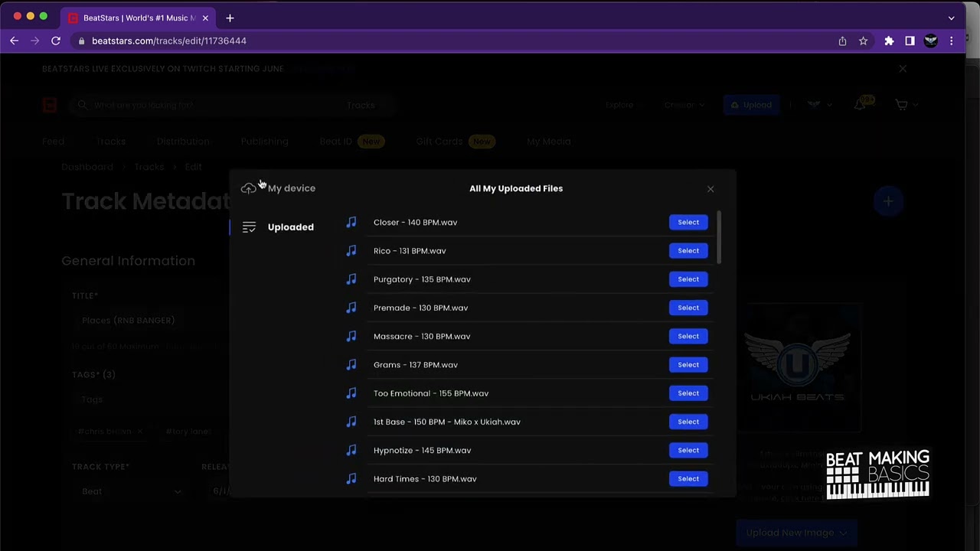The width and height of the screenshot is (980, 551).
Task: Open the Chrome three-dot menu
Action: click(951, 41)
